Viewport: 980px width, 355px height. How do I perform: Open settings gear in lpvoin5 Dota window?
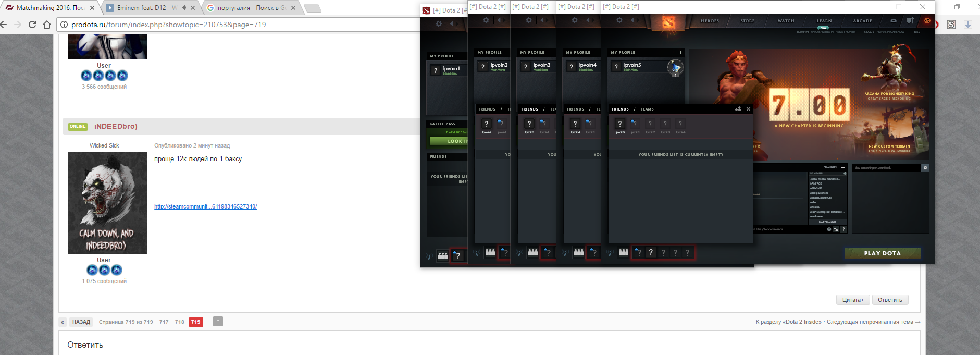tap(619, 20)
